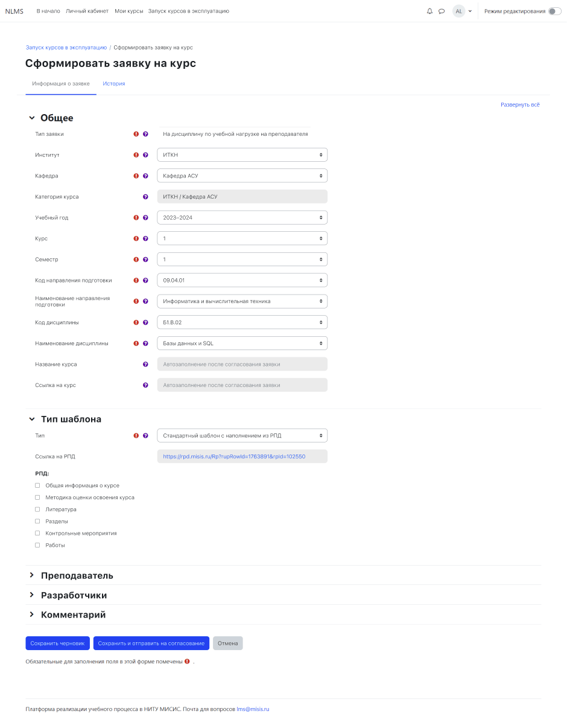Click Сохранить черновик button

tap(57, 643)
